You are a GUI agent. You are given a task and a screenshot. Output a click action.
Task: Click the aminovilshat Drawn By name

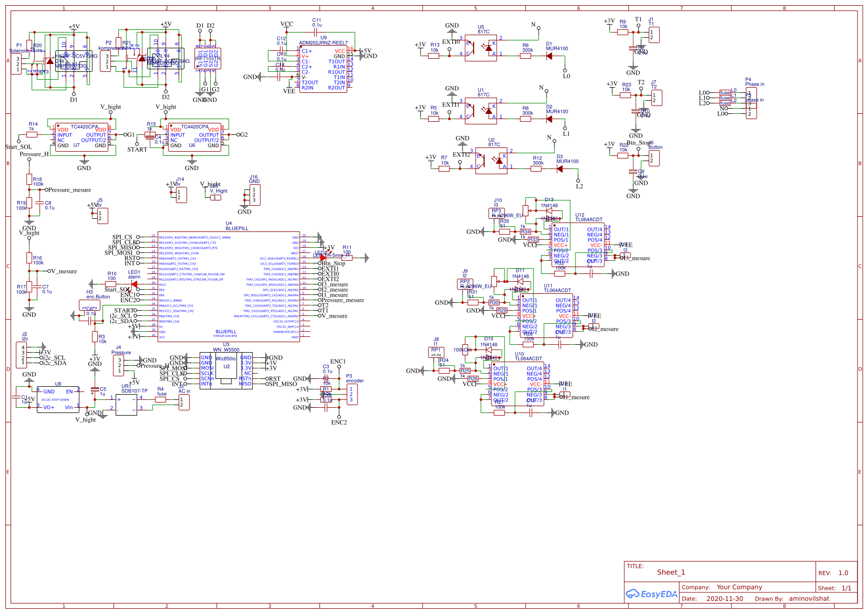click(809, 598)
